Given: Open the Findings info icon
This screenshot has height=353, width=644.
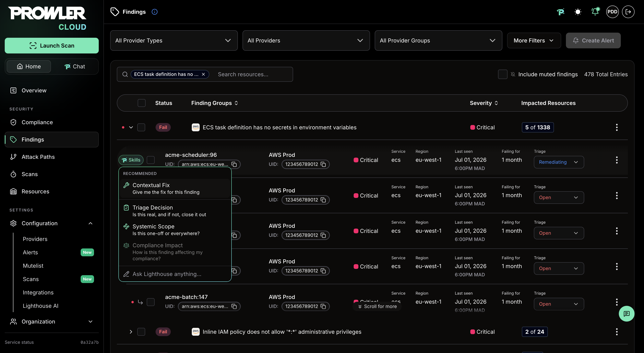Looking at the screenshot, I should [154, 12].
